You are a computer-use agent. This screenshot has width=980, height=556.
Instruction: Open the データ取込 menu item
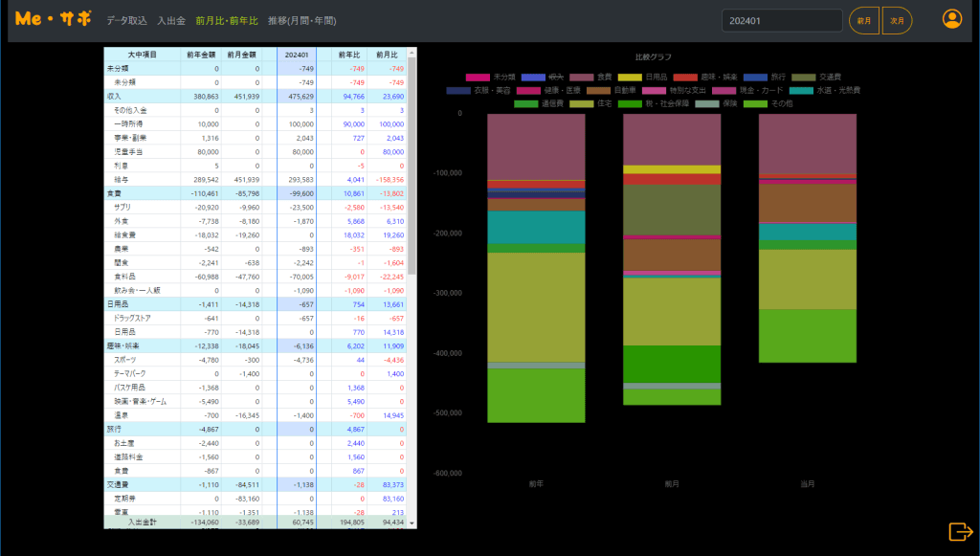126,20
